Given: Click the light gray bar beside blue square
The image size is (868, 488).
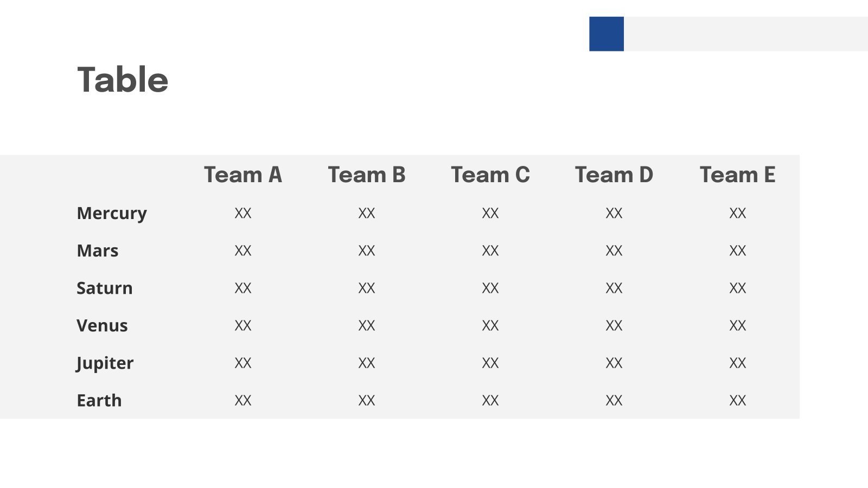Looking at the screenshot, I should 745,34.
